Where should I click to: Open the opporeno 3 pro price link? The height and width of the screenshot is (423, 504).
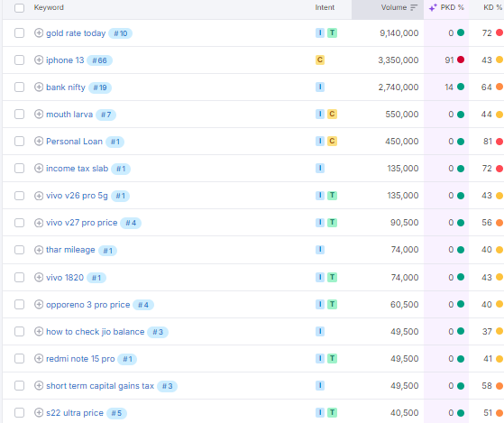[88, 304]
